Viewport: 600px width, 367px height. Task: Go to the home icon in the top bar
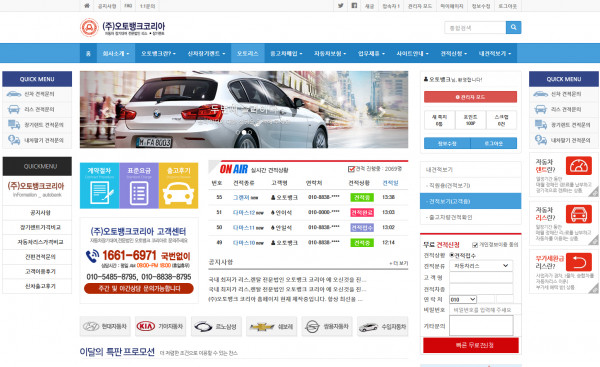tap(87, 6)
